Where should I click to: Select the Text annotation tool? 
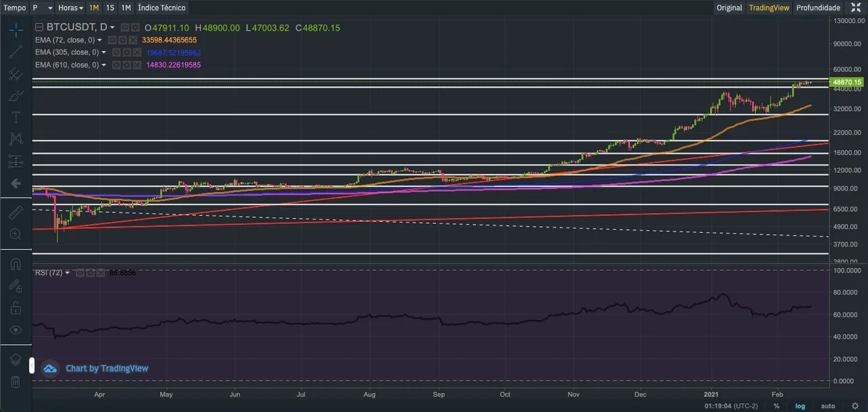16,117
